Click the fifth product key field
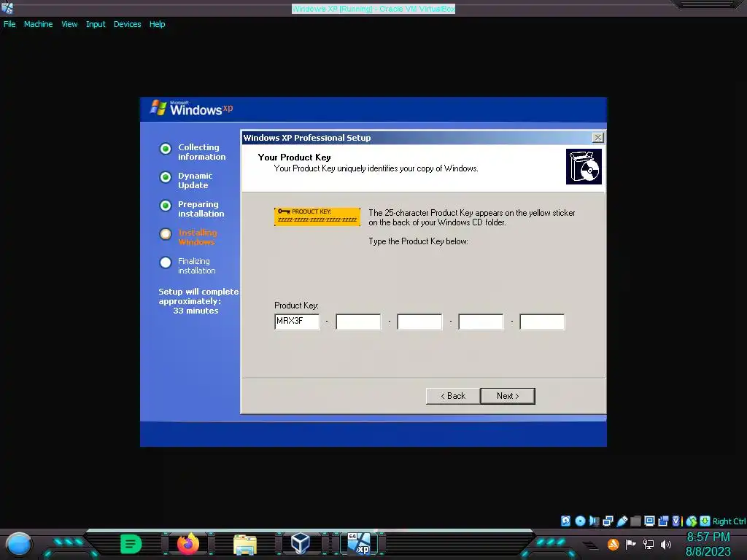The width and height of the screenshot is (747, 560). 542,322
